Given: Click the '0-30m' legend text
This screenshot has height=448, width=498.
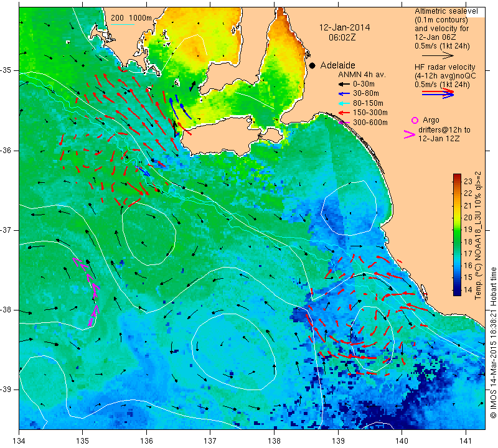Looking at the screenshot, I should 364,84.
